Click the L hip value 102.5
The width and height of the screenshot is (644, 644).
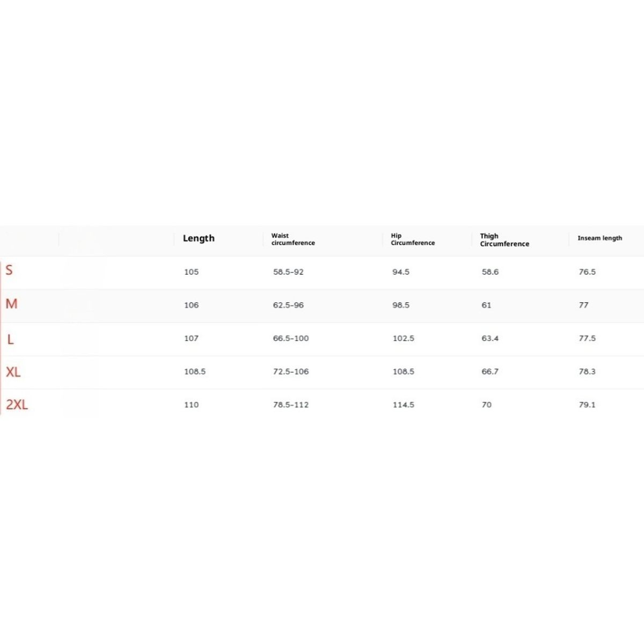pos(404,339)
